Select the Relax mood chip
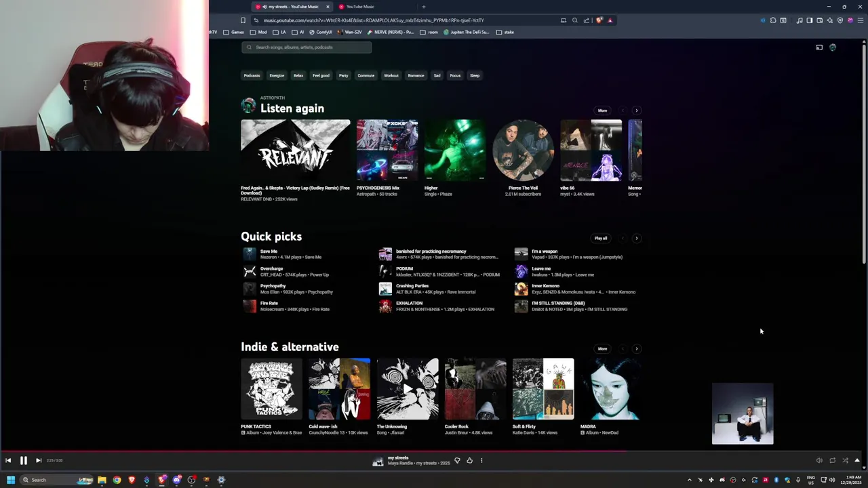The width and height of the screenshot is (868, 488). pyautogui.click(x=298, y=75)
